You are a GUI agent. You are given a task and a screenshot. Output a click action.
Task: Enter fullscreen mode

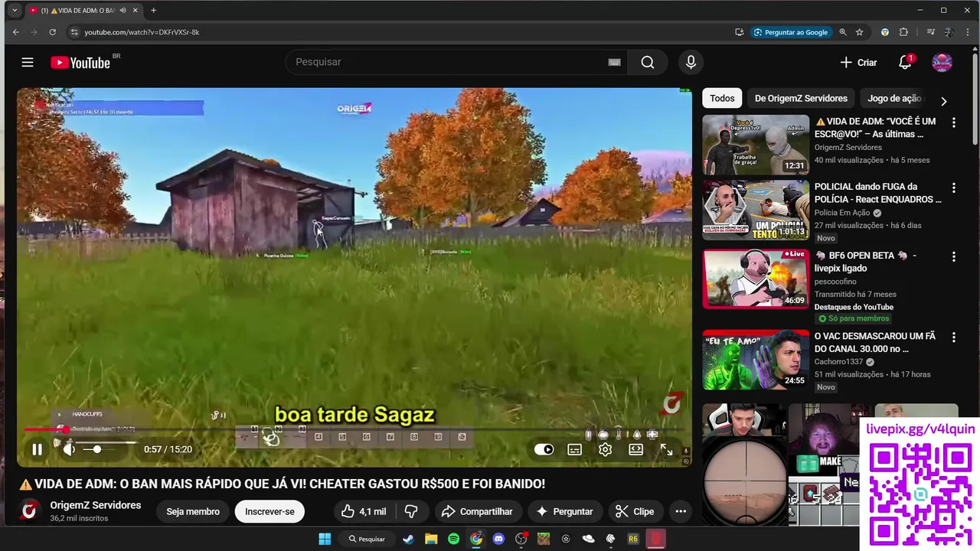click(x=666, y=449)
